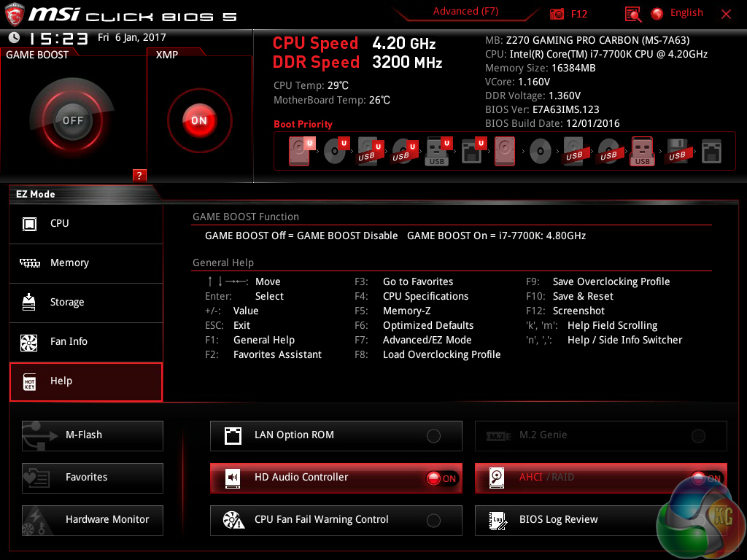Click the date Fri 6 Jan, 2017
This screenshot has width=747, height=560.
(132, 38)
